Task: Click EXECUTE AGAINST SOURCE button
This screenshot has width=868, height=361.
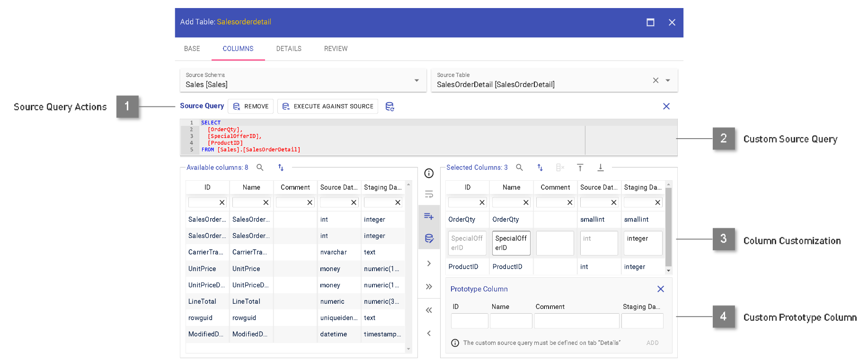Action: [328, 106]
